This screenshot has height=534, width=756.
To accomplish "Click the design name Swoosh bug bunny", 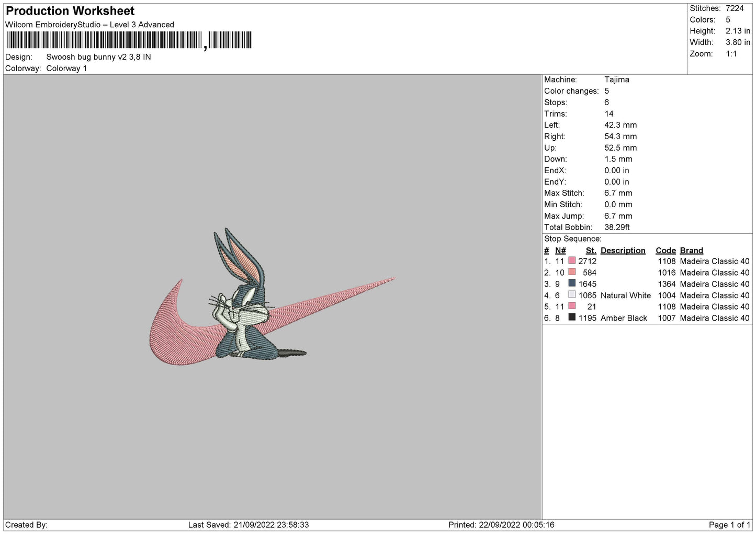I will point(98,57).
